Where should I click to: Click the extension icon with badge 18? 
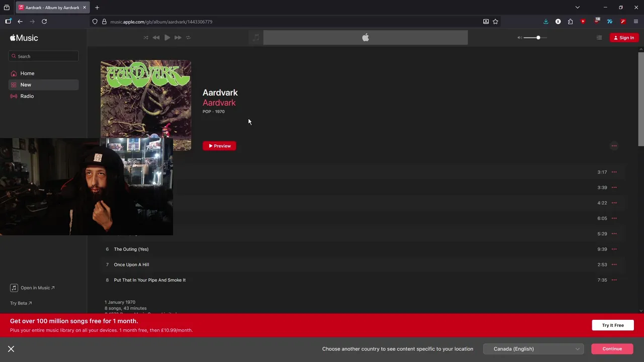(597, 21)
